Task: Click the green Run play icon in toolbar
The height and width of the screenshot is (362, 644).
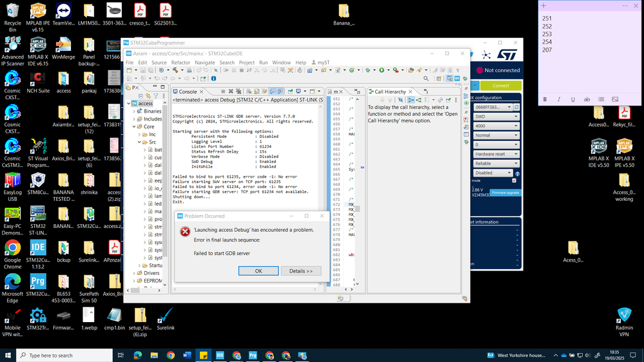Action: tap(382, 70)
